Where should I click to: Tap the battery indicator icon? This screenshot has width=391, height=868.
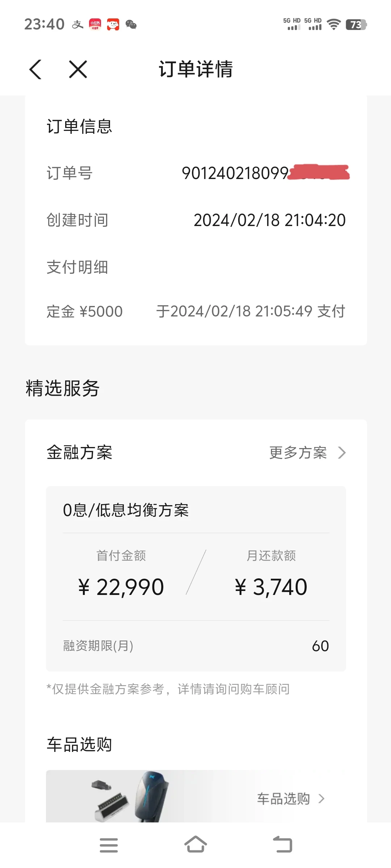(x=356, y=25)
